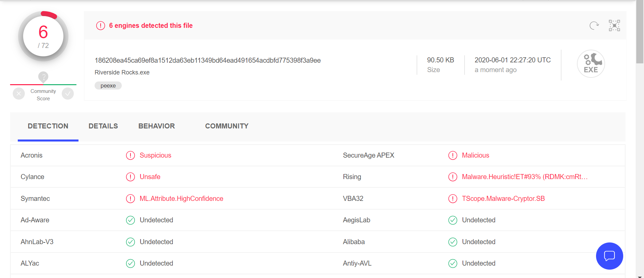Click the file name Riverside Rocks.exe
This screenshot has height=278, width=644.
122,72
